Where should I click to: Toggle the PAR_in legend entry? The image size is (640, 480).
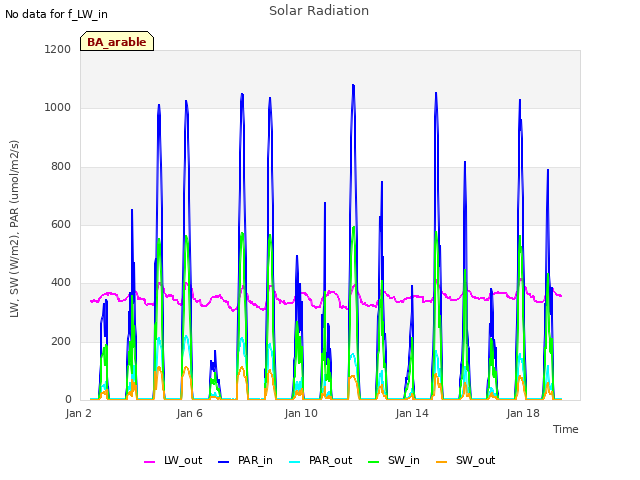tap(245, 460)
